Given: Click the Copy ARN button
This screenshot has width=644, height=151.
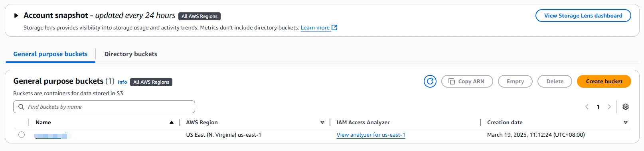Looking at the screenshot, I should (x=467, y=81).
